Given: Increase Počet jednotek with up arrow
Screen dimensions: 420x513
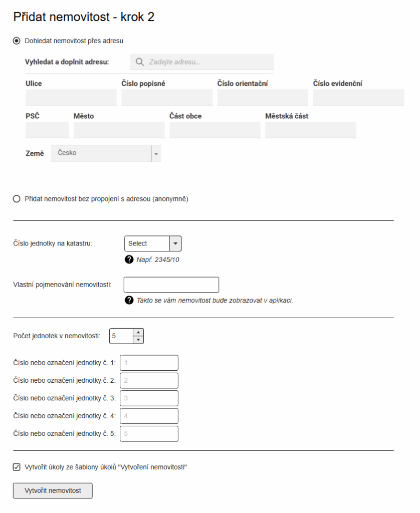Looking at the screenshot, I should 138,333.
